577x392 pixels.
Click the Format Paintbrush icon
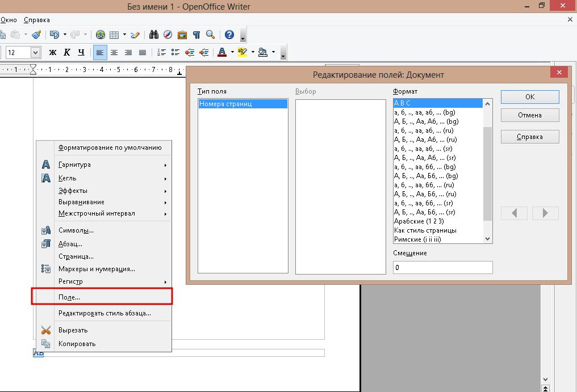(36, 35)
